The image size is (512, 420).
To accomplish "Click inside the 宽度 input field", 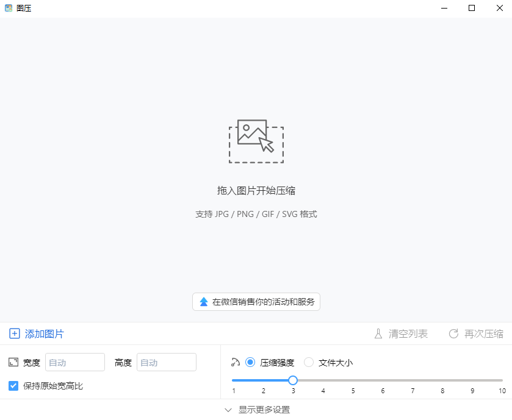I will [x=74, y=361].
